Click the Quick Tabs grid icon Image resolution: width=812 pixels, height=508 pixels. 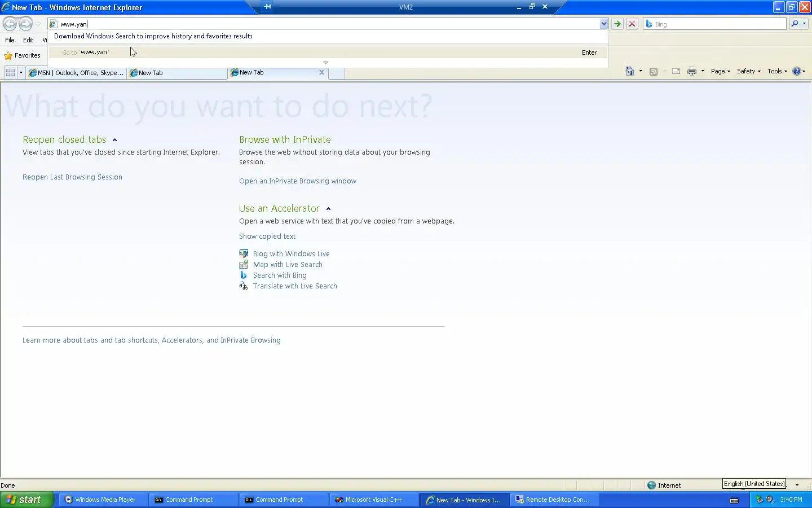[10, 72]
